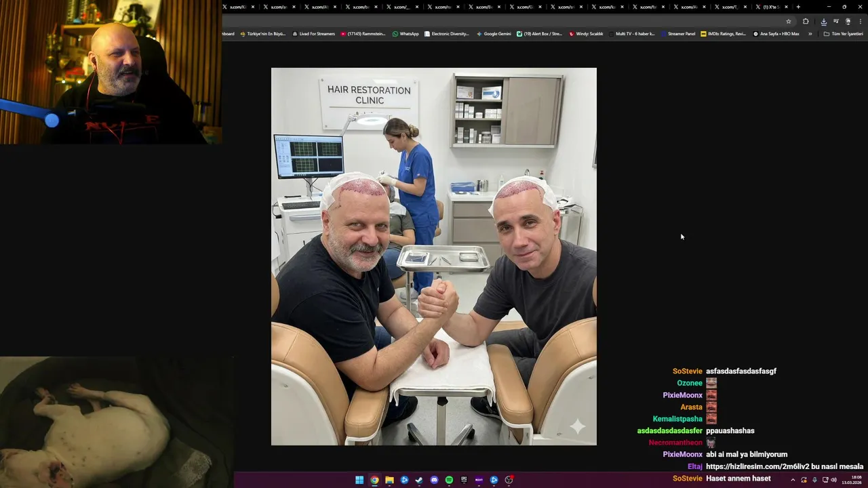868x488 pixels.
Task: Open Epic Games Launcher from the taskbar
Action: [x=464, y=480]
